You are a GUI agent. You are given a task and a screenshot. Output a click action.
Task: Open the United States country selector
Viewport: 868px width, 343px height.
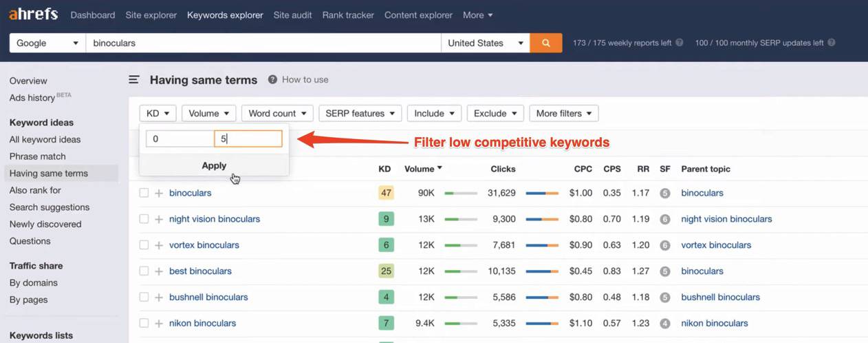(x=485, y=43)
